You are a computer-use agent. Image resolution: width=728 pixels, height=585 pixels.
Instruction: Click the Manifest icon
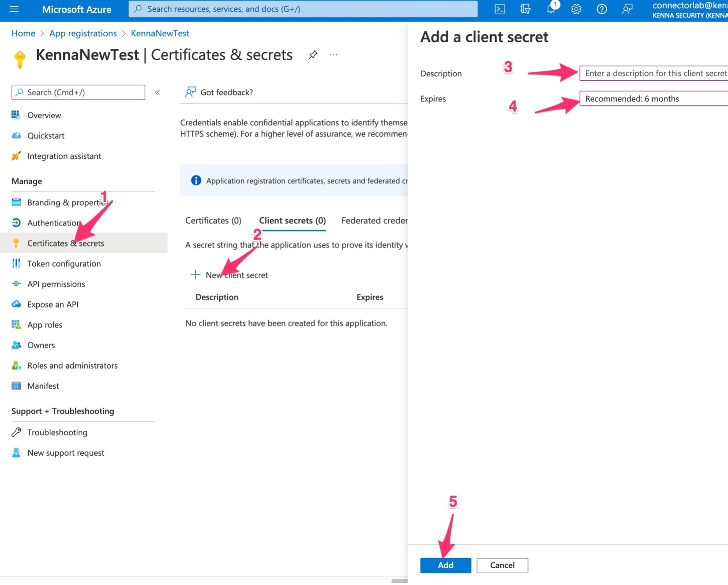pos(16,386)
